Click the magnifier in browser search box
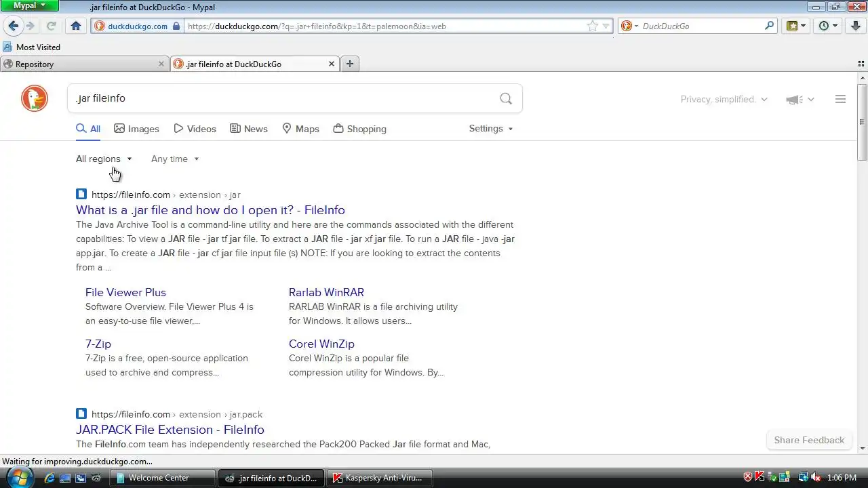Image resolution: width=868 pixels, height=488 pixels. tap(769, 26)
